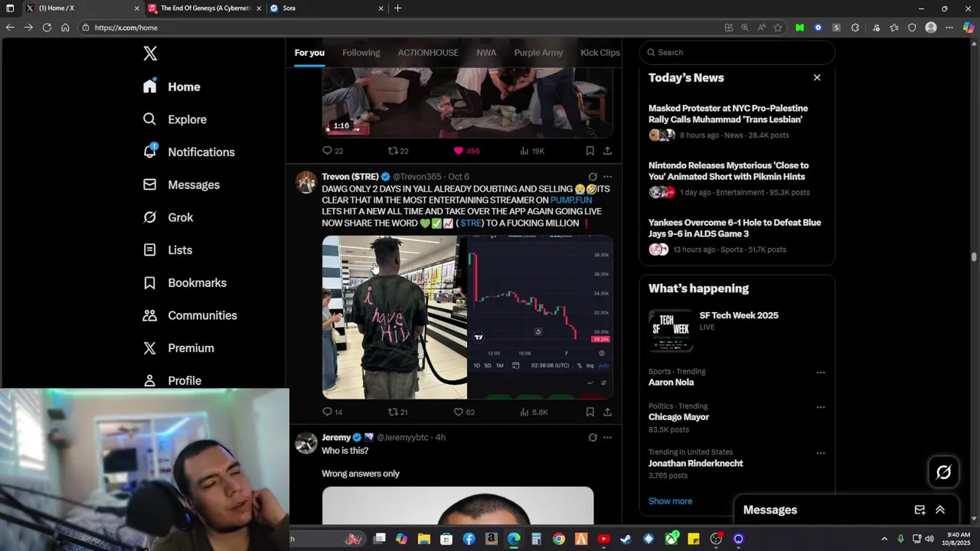Screen dimensions: 980x551
Task: Open Lists in the sidebar
Action: [168, 250]
